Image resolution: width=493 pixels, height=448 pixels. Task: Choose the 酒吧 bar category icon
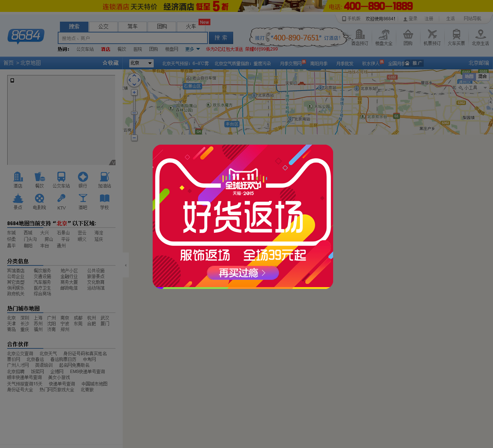(x=83, y=198)
